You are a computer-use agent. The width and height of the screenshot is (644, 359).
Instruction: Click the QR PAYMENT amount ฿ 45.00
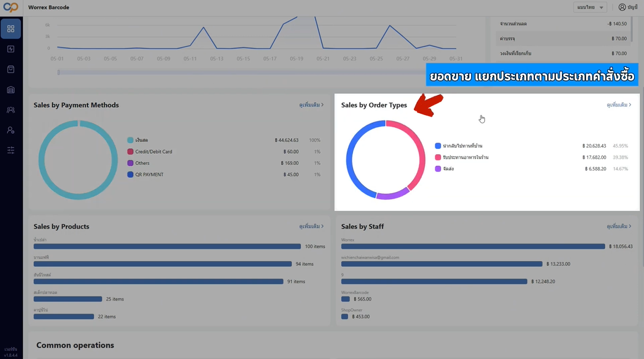(x=291, y=174)
